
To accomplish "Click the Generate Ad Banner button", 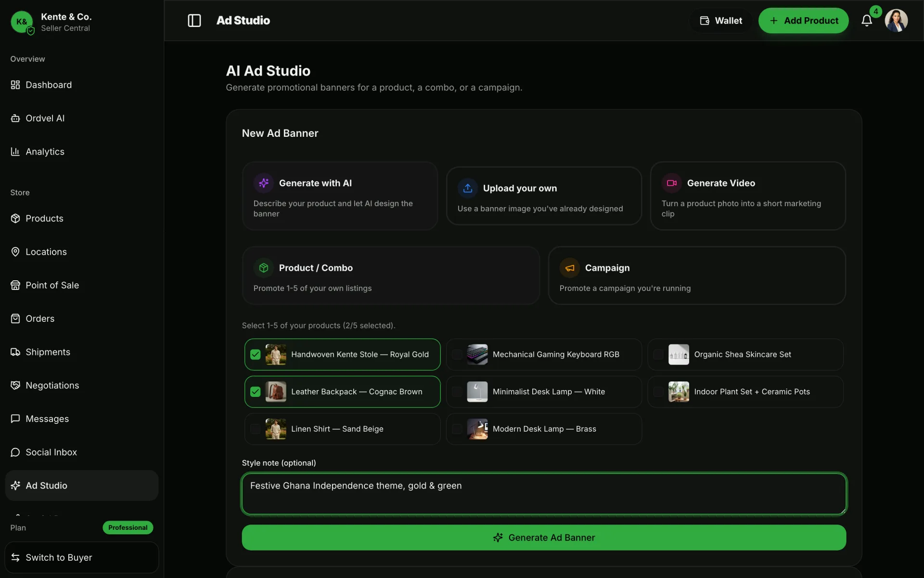I will click(x=544, y=538).
